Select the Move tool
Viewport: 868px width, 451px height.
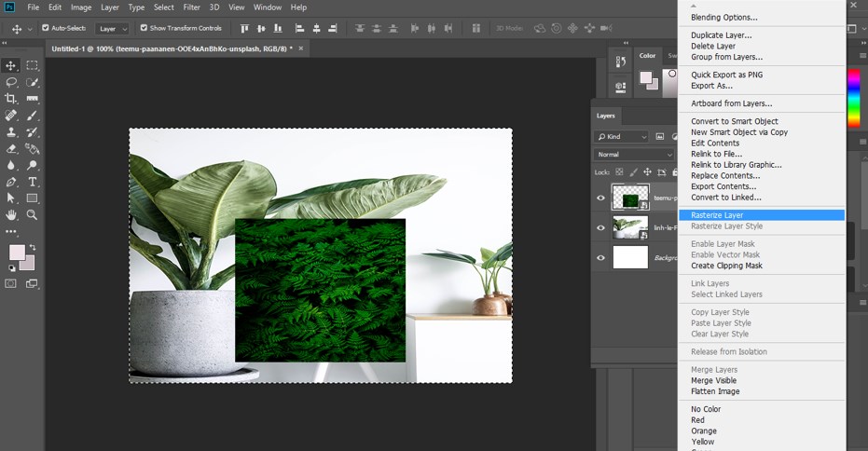tap(11, 65)
